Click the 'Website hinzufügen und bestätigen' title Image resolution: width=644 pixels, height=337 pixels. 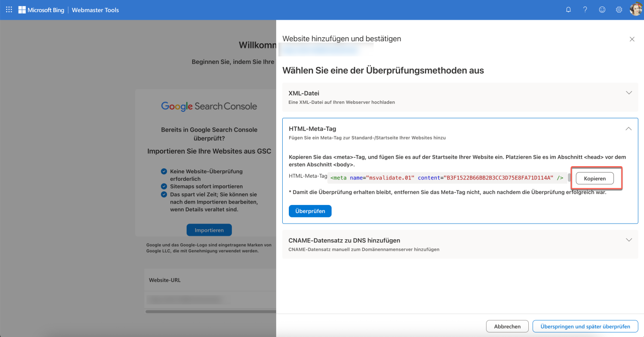tap(342, 39)
